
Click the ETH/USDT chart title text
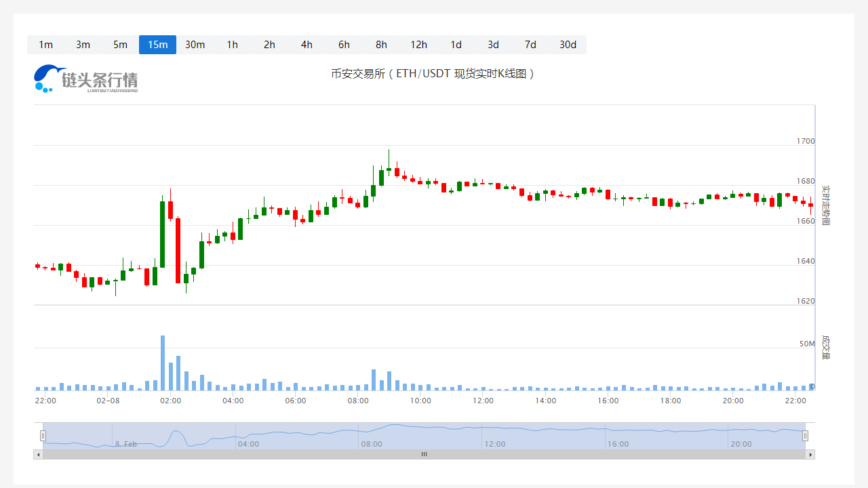point(433,73)
